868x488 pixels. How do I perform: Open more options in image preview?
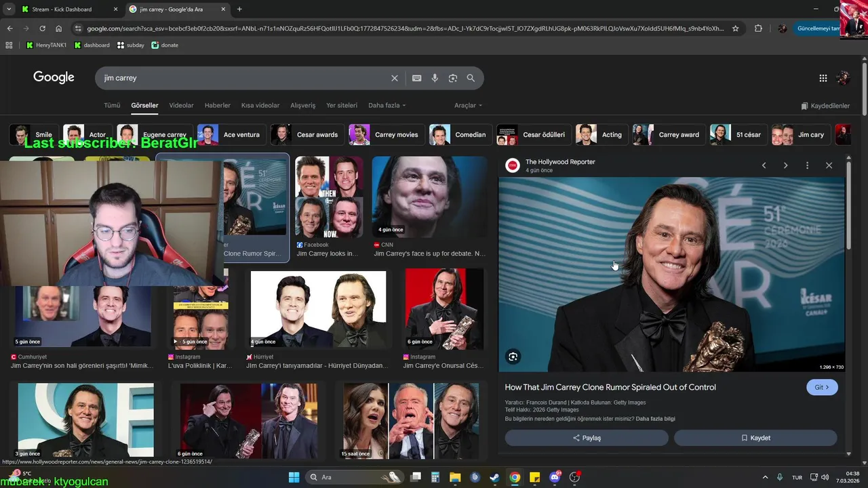pyautogui.click(x=807, y=165)
